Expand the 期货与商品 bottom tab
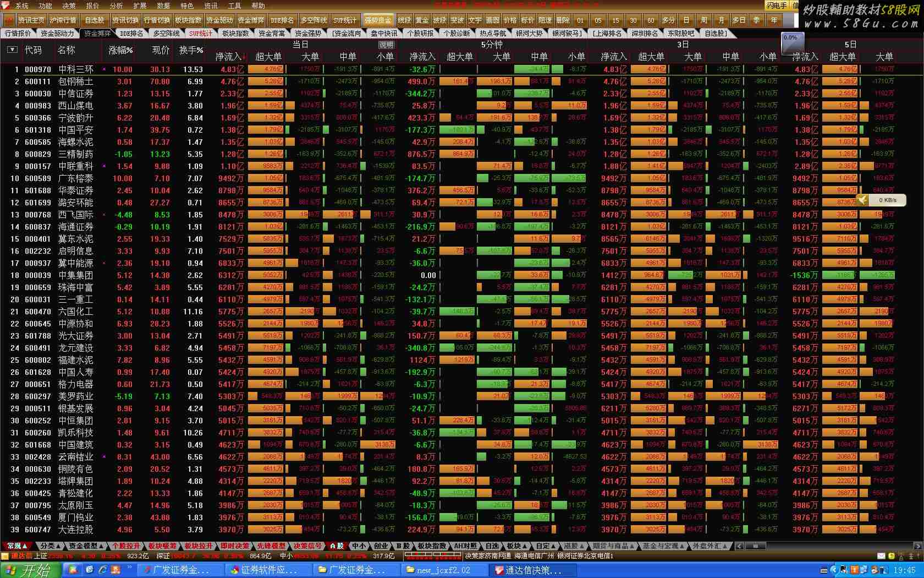 tap(613, 546)
